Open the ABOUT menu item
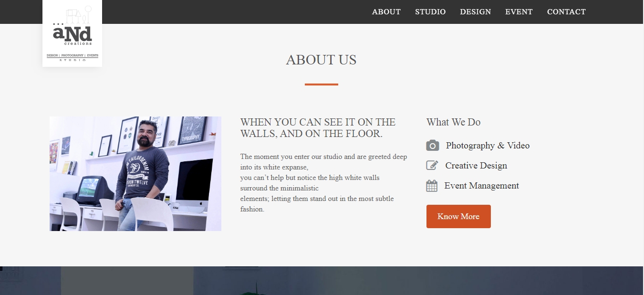 386,12
